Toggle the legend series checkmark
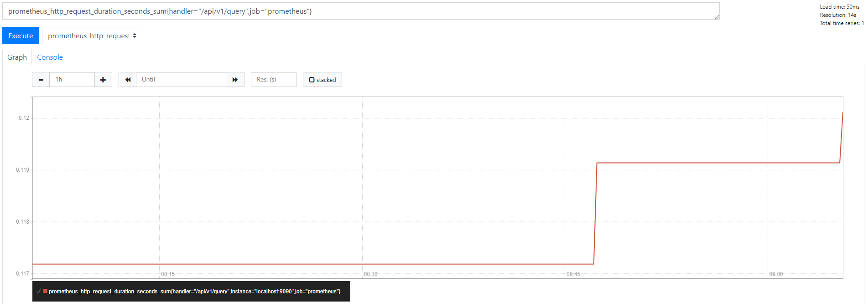 point(39,291)
